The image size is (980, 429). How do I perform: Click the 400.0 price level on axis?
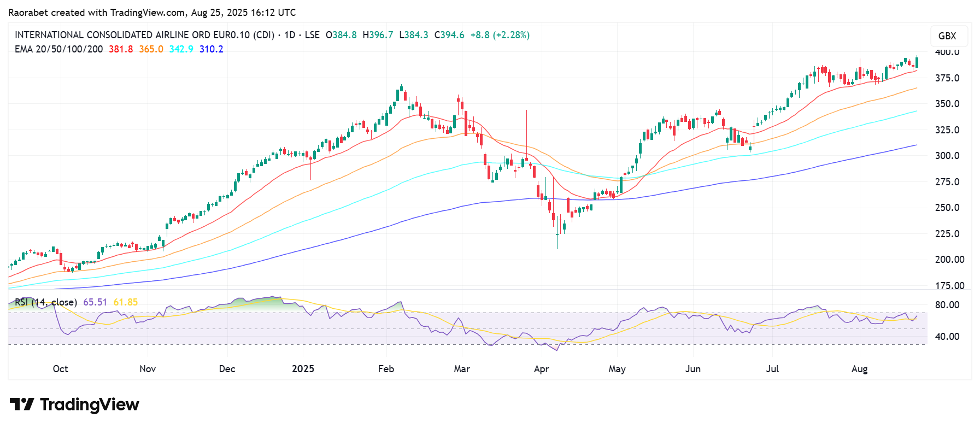pos(947,52)
